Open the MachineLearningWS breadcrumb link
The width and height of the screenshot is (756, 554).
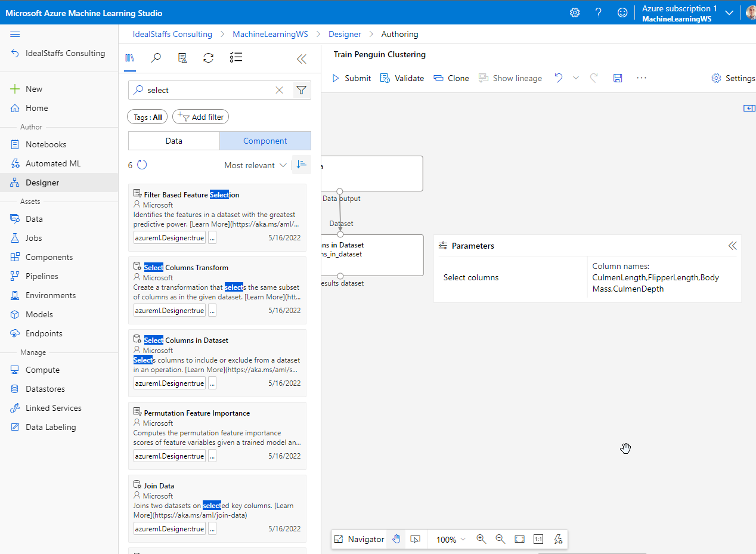coord(270,34)
